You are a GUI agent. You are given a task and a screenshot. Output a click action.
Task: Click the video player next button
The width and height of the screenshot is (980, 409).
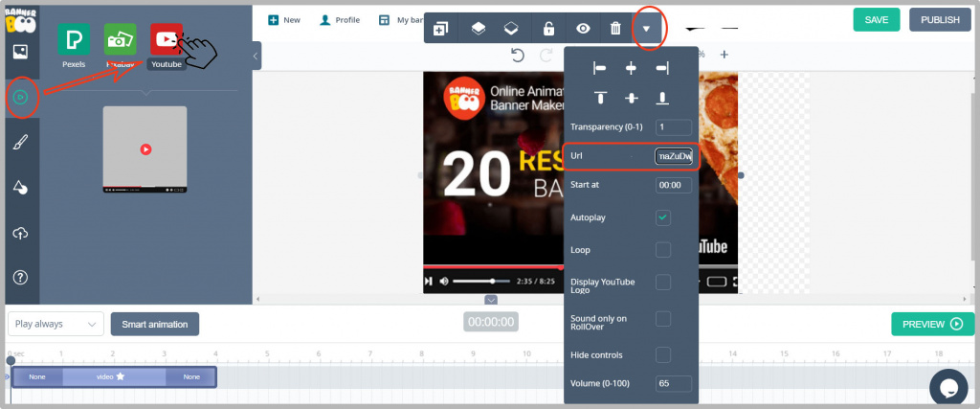pyautogui.click(x=428, y=282)
